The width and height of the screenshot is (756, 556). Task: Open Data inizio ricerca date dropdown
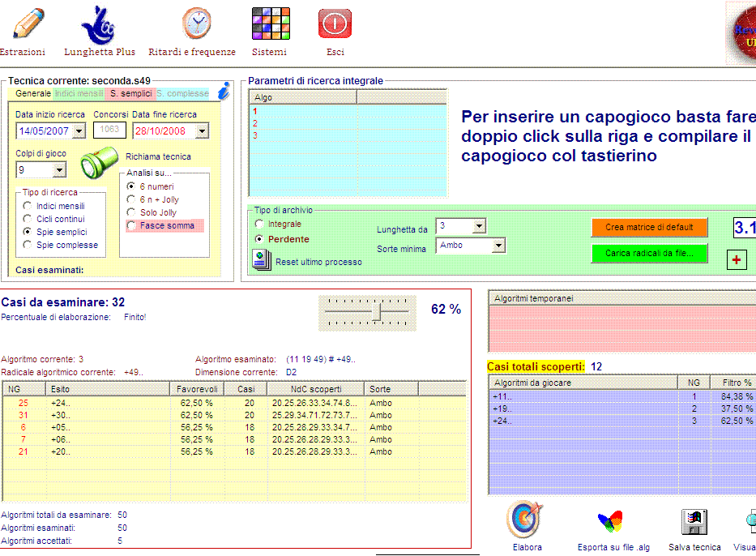pos(79,130)
